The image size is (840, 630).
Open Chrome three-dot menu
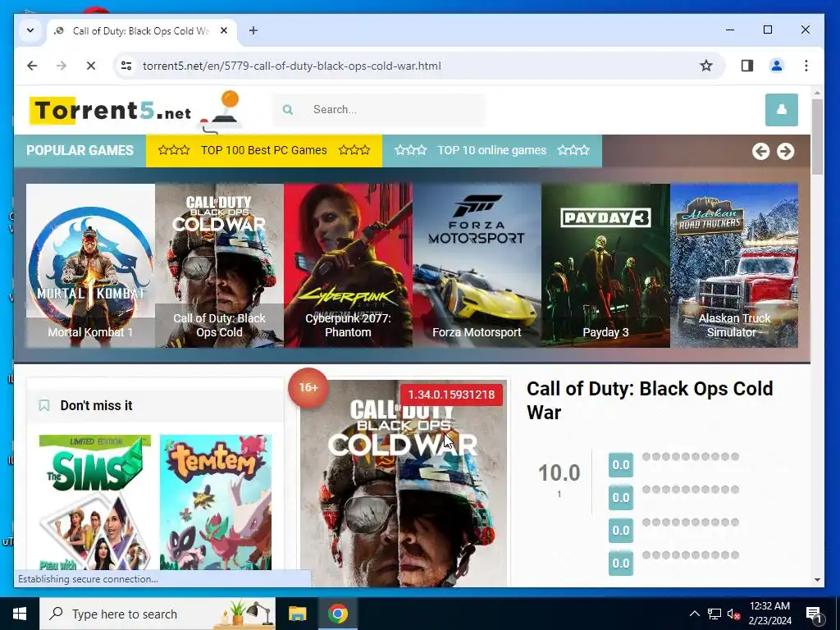coord(806,66)
